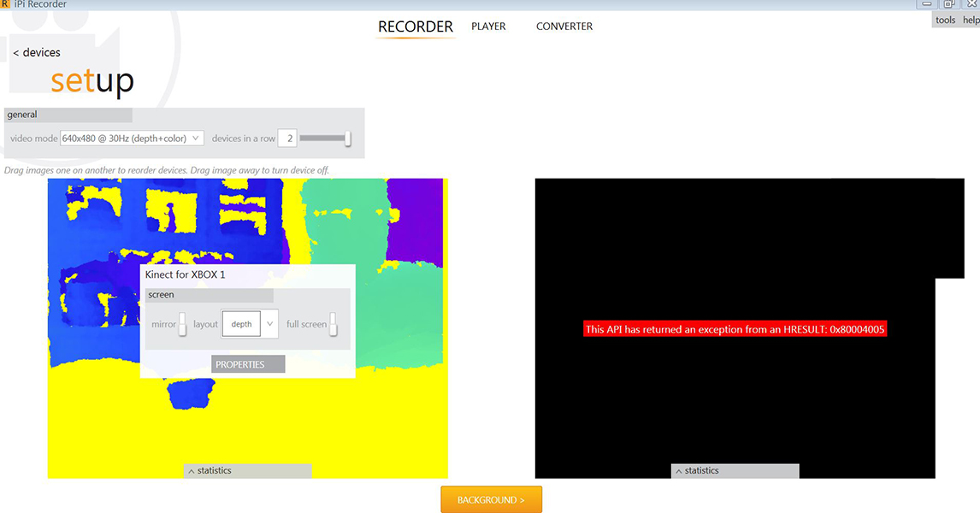Open the tools menu
The width and height of the screenshot is (980, 513).
coord(945,20)
